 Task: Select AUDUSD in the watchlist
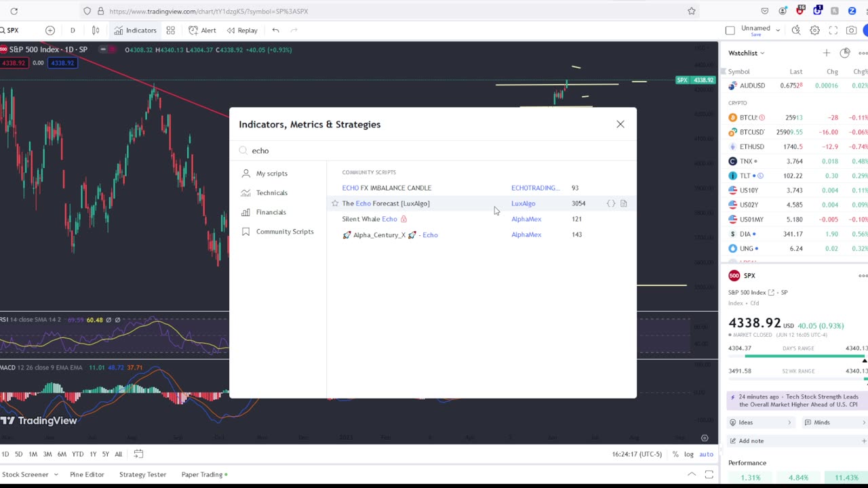tap(794, 85)
